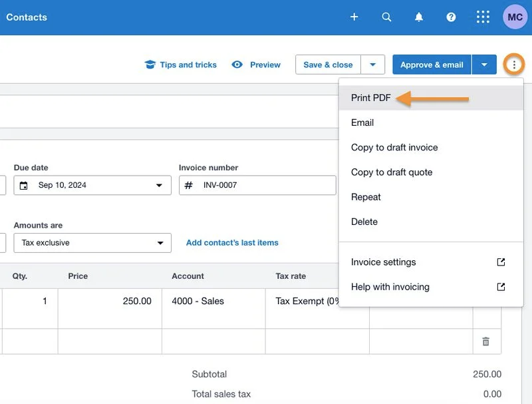This screenshot has height=404, width=532.
Task: Click the trash icon in empty row
Action: coord(485,341)
